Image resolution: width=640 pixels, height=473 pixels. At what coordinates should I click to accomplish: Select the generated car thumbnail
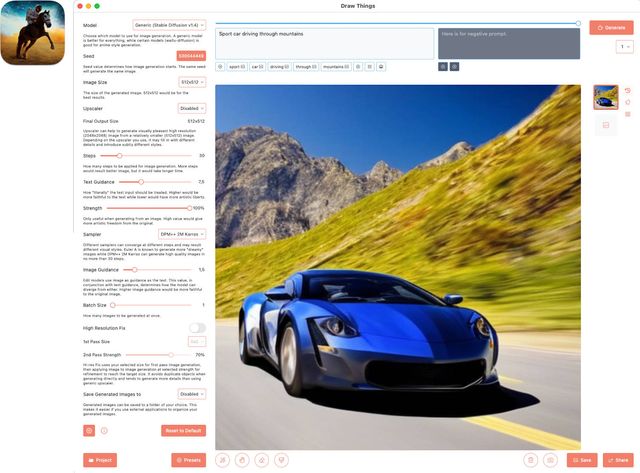606,96
